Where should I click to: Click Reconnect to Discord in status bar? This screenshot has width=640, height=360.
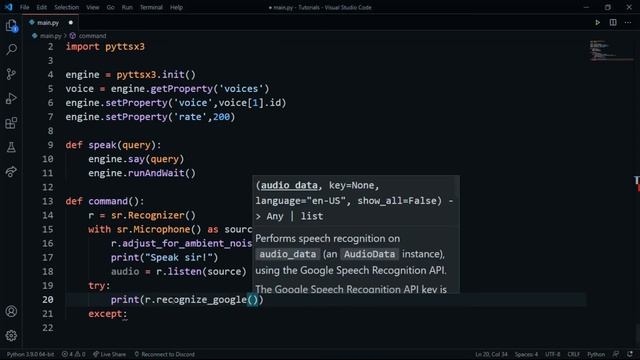point(164,354)
